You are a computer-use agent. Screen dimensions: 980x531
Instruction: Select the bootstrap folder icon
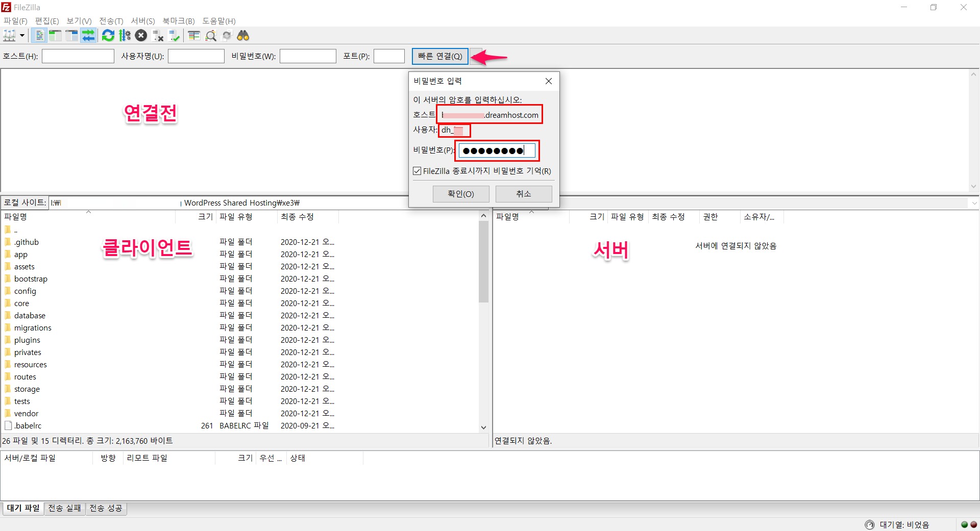(8, 279)
